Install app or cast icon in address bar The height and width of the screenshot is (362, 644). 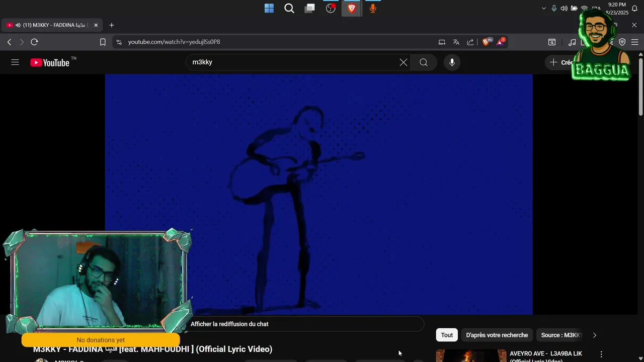[x=442, y=42]
